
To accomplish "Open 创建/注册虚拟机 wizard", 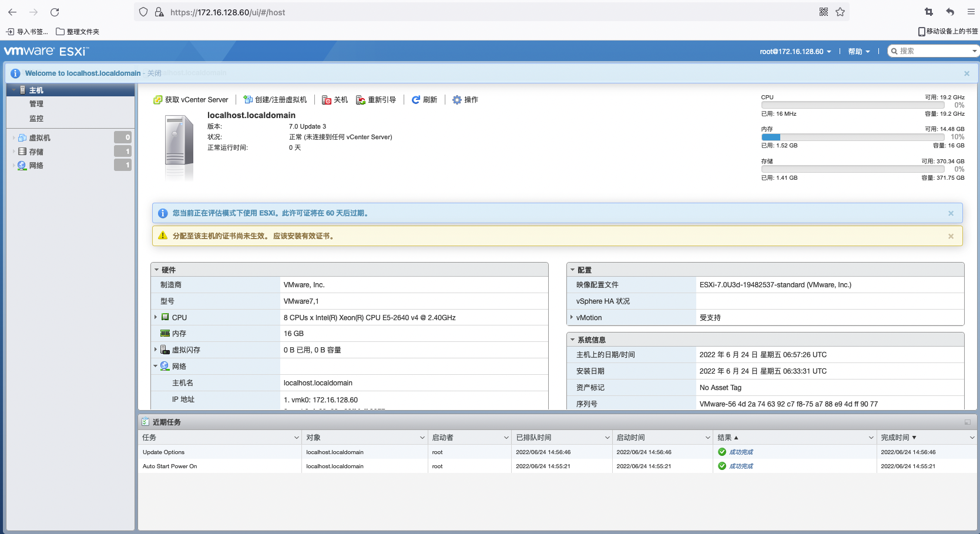I will [x=275, y=100].
